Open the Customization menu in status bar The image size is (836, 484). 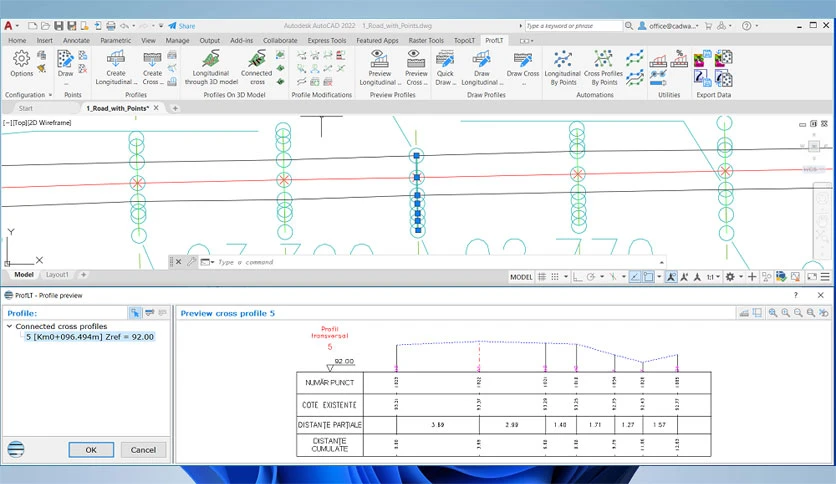(825, 277)
